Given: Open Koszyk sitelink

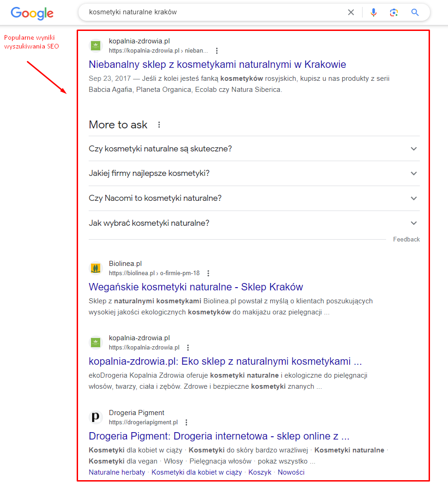Looking at the screenshot, I should pyautogui.click(x=260, y=472).
